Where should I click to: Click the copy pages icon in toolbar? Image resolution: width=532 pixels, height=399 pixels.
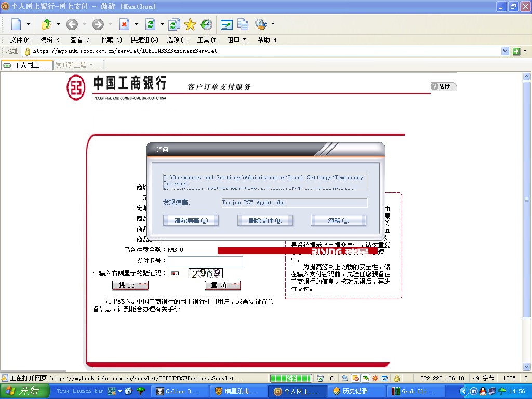243,24
